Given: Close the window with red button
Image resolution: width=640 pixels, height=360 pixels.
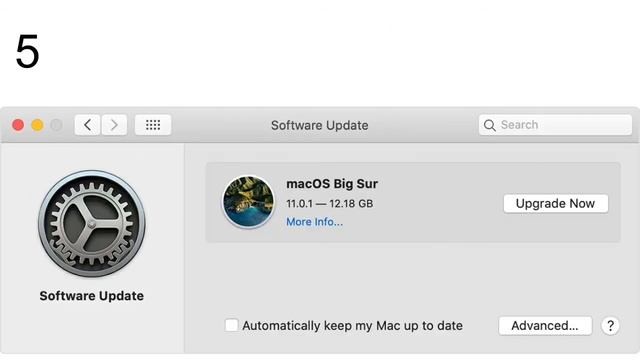Looking at the screenshot, I should [18, 125].
